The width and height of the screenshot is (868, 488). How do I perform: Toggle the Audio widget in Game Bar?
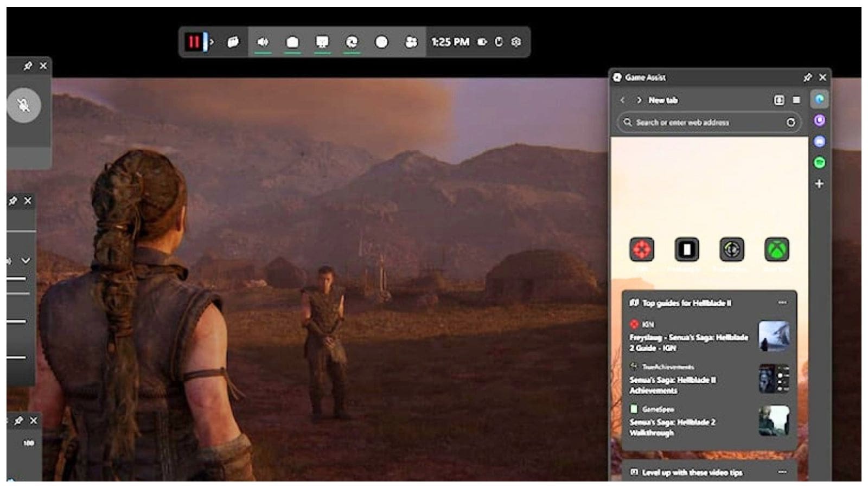pos(263,42)
